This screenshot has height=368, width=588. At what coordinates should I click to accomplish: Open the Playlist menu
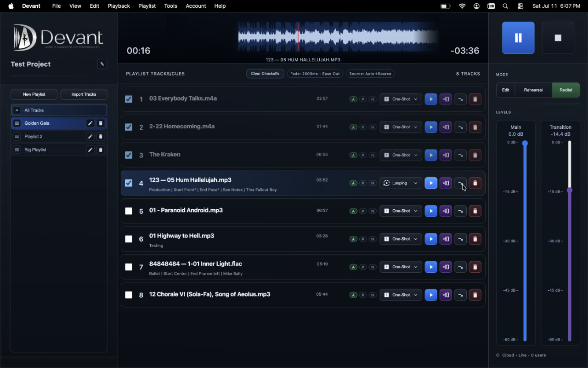tap(147, 6)
